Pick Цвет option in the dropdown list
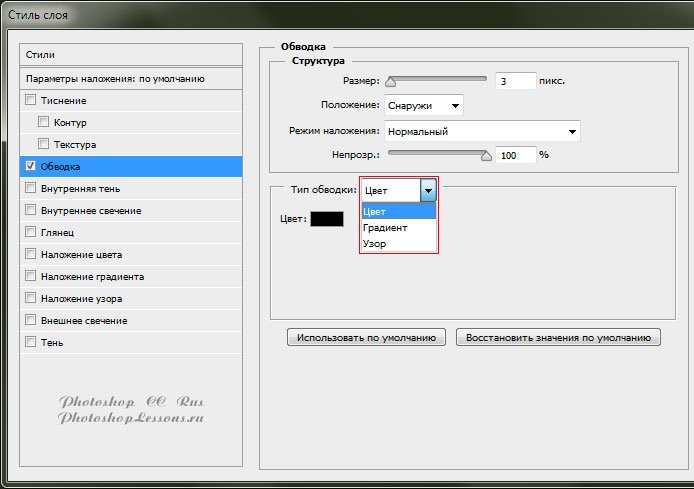 (375, 212)
